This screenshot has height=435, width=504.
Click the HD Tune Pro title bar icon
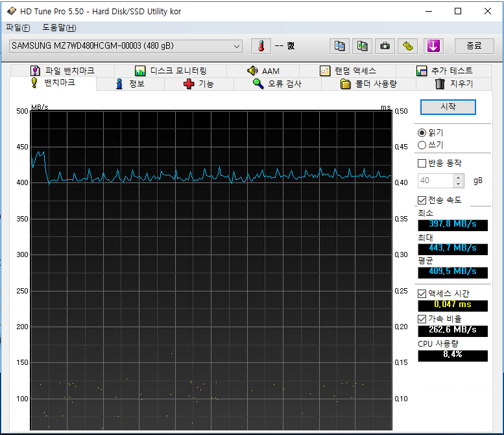(12, 11)
